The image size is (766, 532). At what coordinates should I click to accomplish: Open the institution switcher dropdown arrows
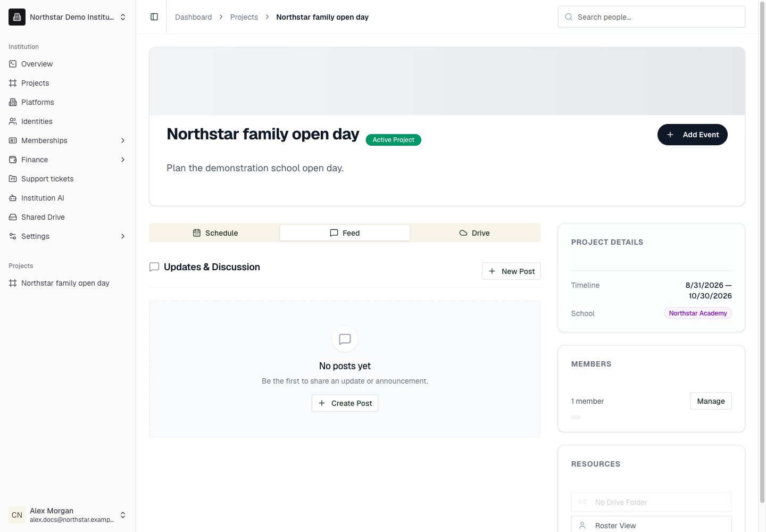123,17
